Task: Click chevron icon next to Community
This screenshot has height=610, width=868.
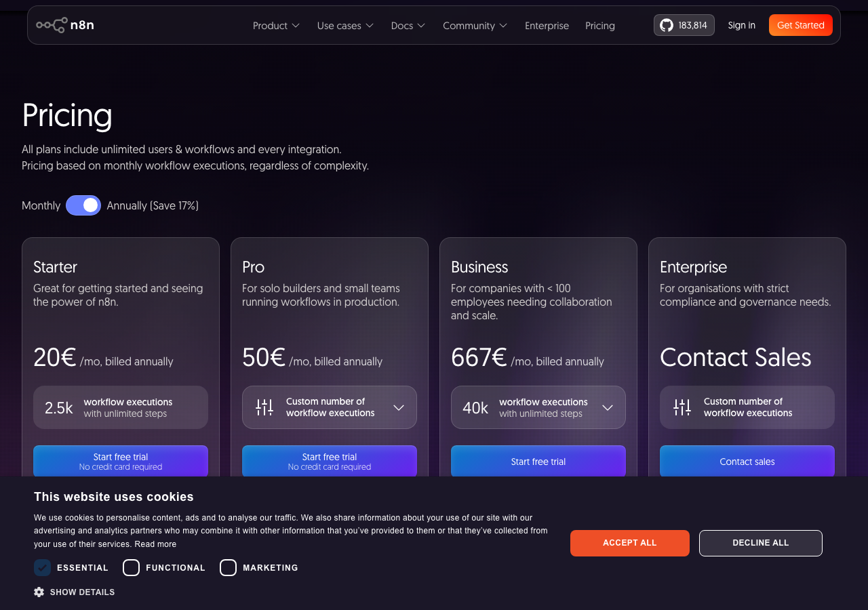Action: coord(503,26)
